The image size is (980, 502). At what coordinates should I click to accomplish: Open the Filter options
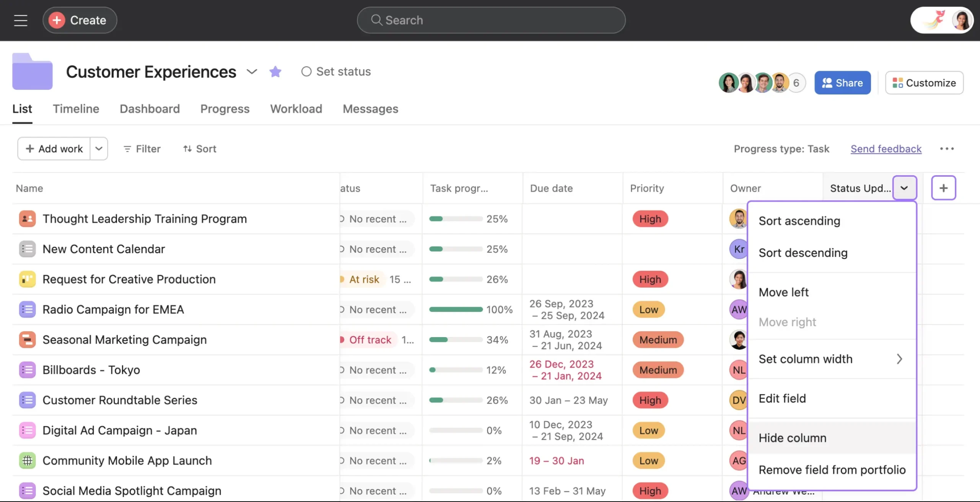coord(142,149)
